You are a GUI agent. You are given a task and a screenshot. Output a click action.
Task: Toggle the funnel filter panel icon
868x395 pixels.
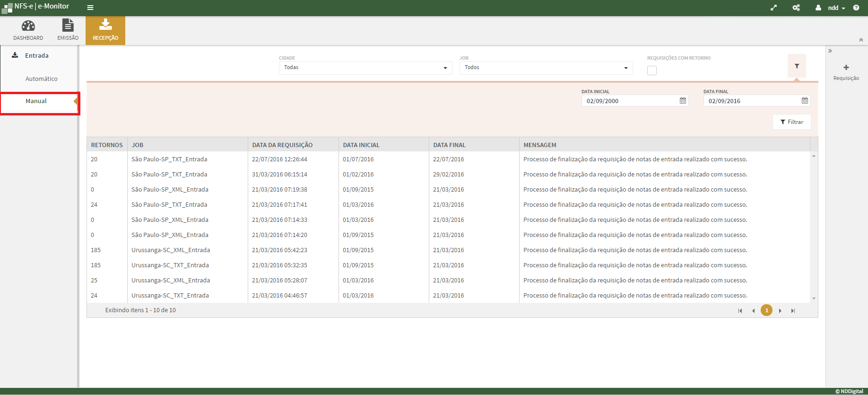click(x=797, y=66)
